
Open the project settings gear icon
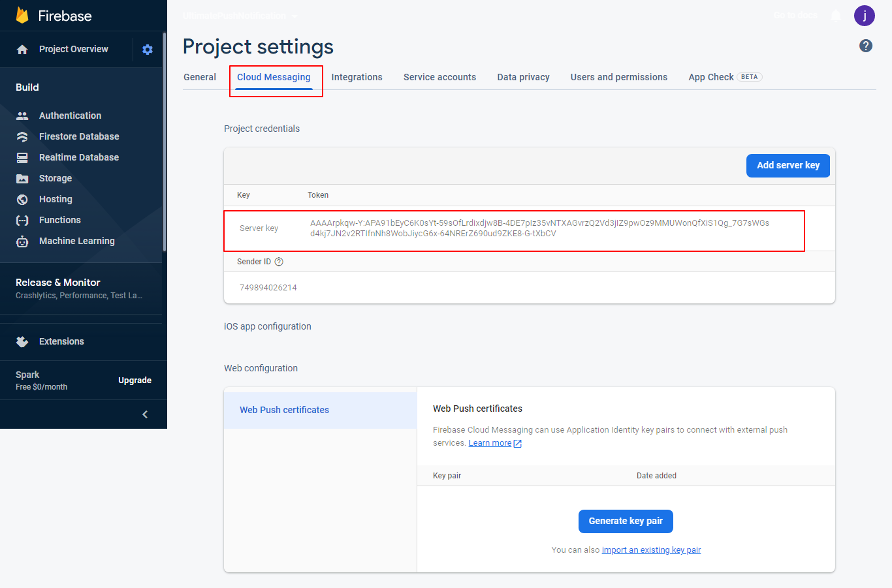click(x=148, y=50)
